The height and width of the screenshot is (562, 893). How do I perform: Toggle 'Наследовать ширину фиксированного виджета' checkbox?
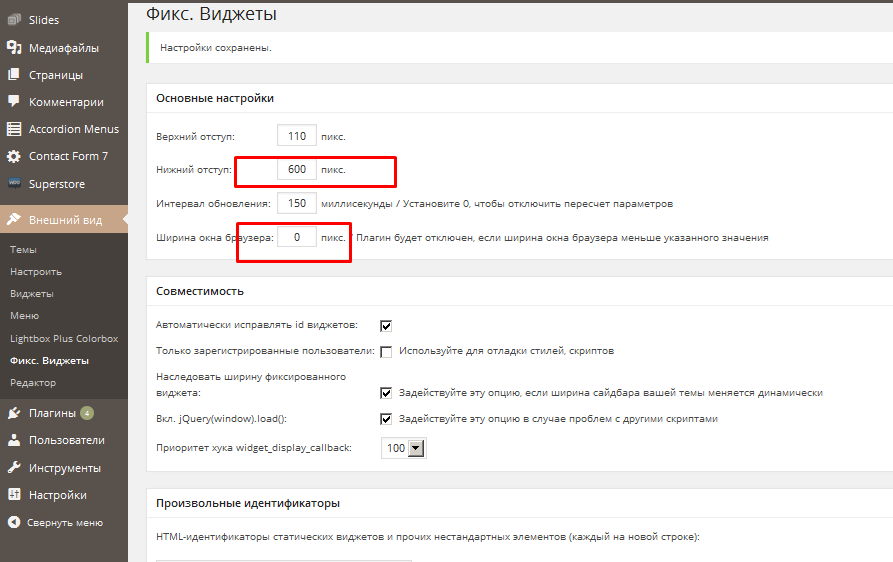click(386, 393)
